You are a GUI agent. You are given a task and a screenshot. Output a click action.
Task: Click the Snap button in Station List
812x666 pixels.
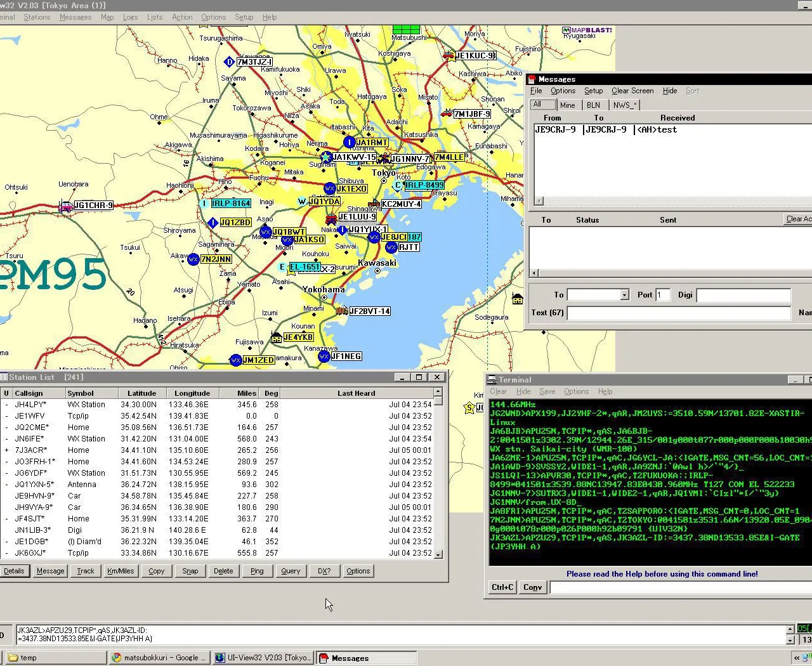(x=190, y=571)
